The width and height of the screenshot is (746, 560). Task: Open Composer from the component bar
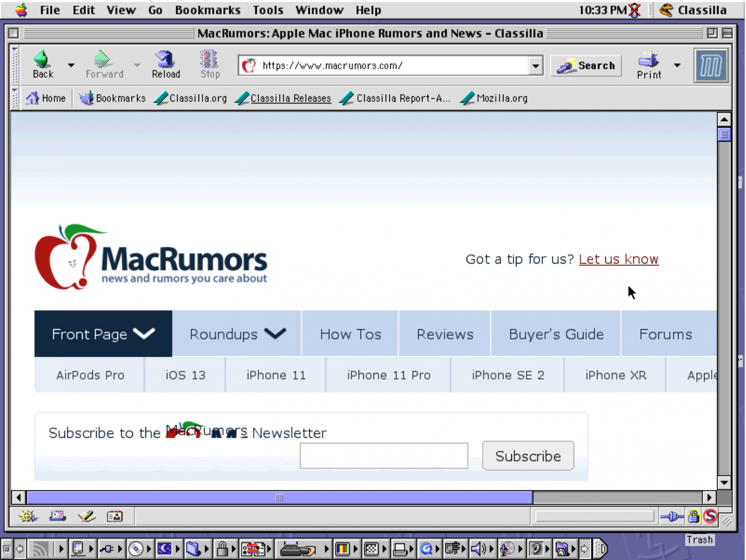click(x=87, y=516)
